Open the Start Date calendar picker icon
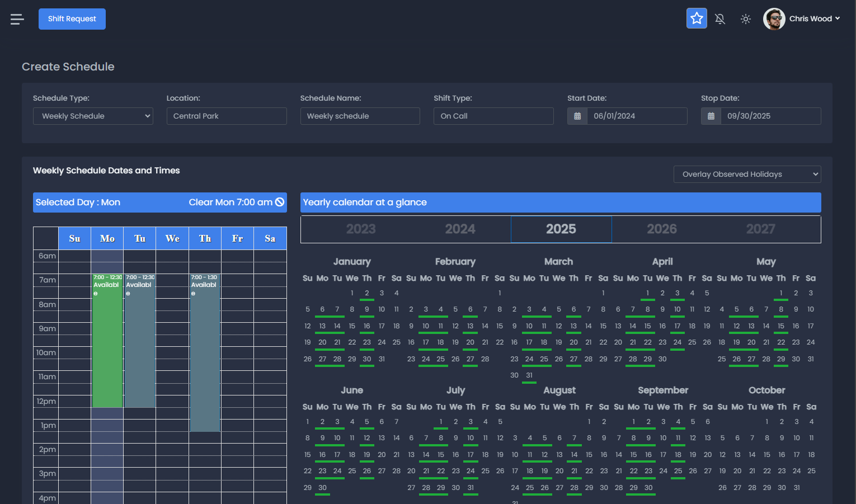 (x=577, y=116)
